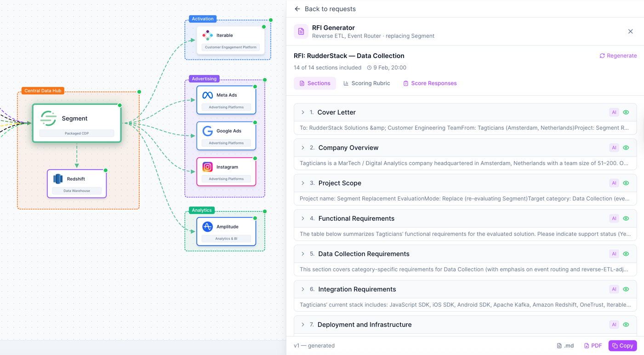
Task: Click the Instagram node icon
Action: tap(207, 167)
